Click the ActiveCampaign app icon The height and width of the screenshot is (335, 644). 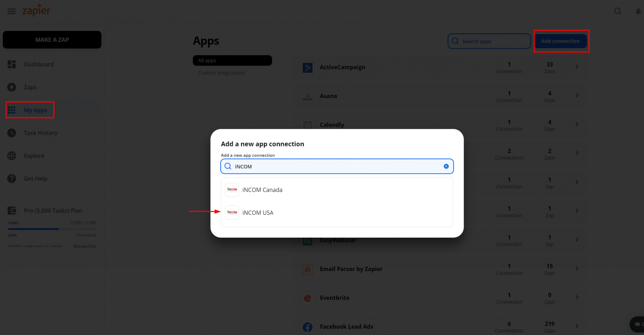coord(308,68)
